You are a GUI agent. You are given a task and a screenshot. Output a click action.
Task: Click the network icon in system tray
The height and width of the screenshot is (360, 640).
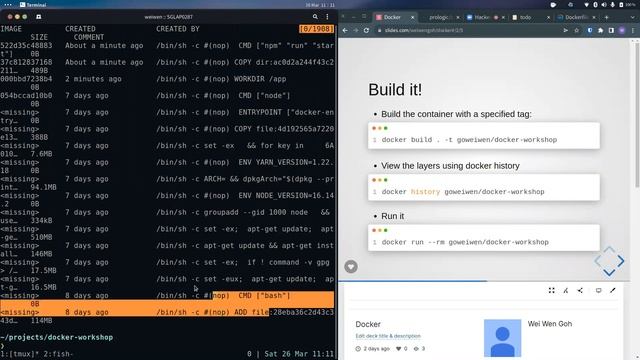click(x=587, y=5)
